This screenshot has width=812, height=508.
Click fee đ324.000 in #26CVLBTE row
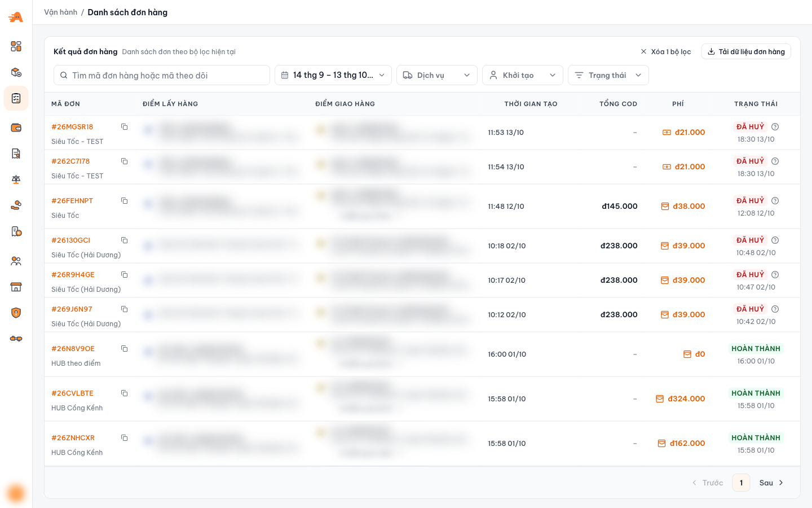(x=686, y=399)
